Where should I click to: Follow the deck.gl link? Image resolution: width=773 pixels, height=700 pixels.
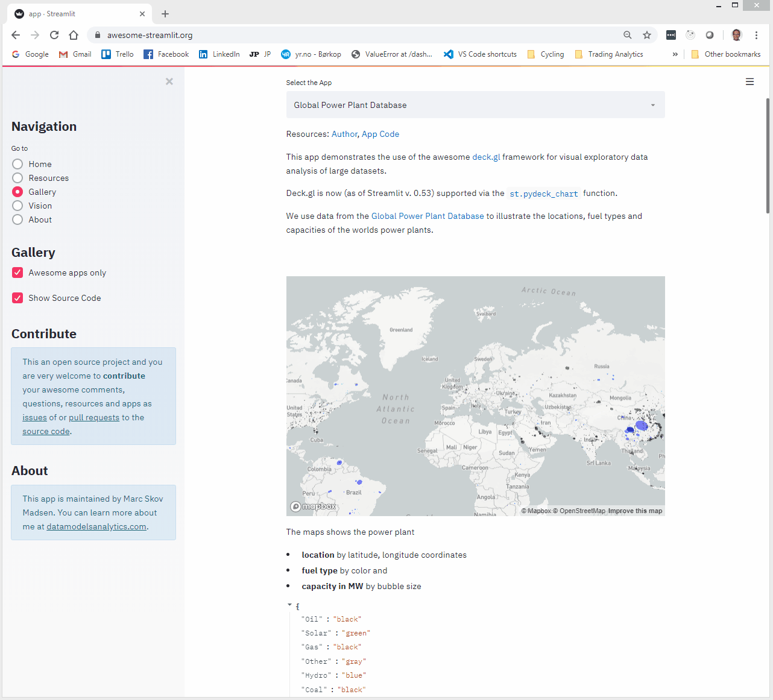[486, 157]
